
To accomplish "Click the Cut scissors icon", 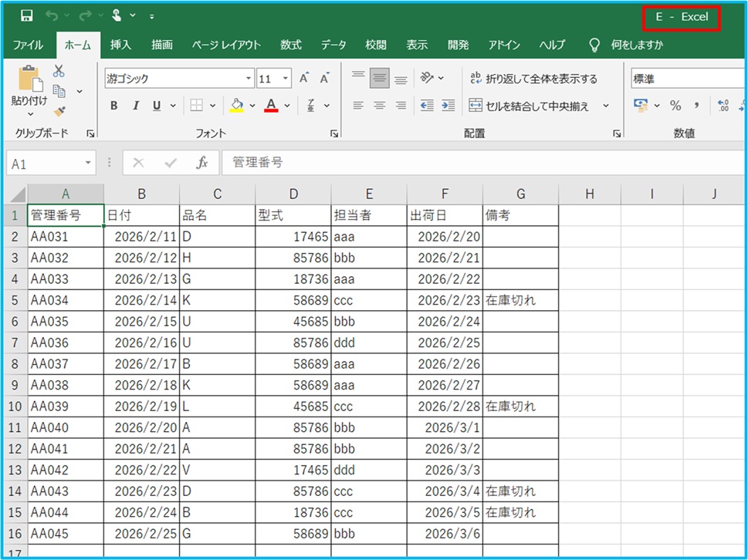I will pos(59,72).
